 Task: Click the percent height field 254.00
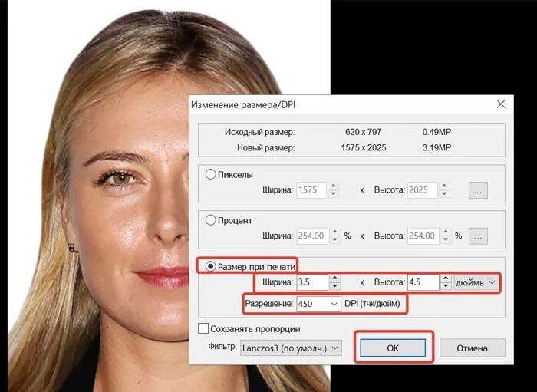tap(423, 236)
